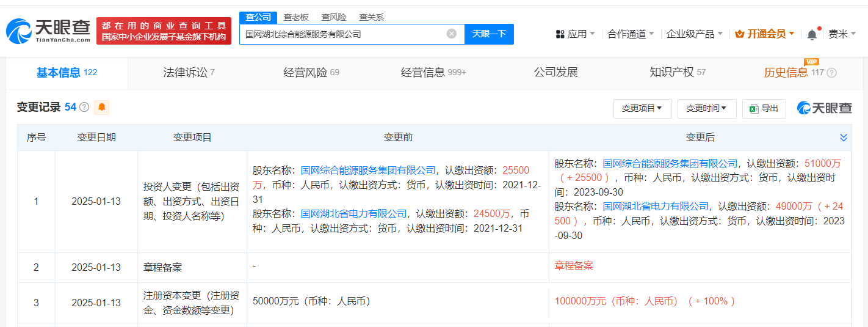The image size is (868, 327).
Task: Open the 变更时间 filter dropdown
Action: point(706,109)
